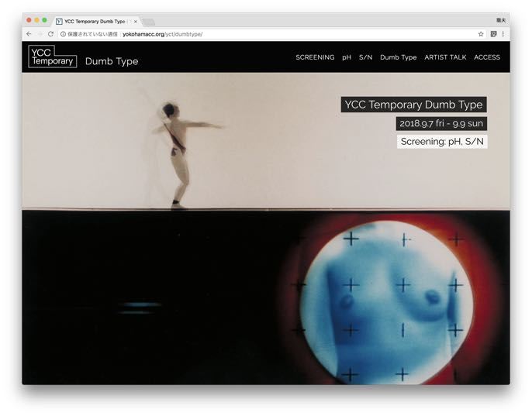Click the browser forward arrow
The width and height of the screenshot is (532, 416).
click(x=40, y=34)
